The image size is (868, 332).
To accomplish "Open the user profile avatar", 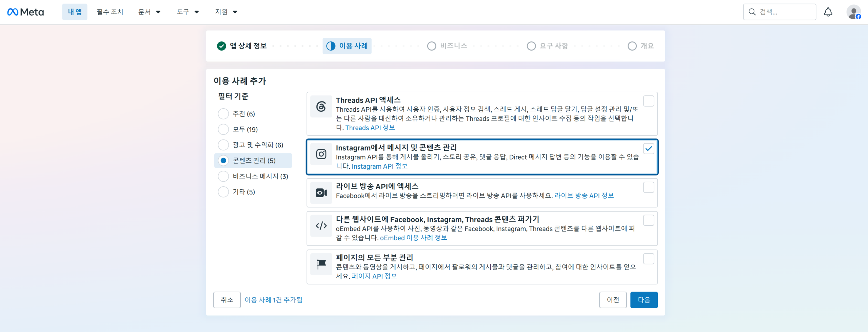I will tap(853, 12).
